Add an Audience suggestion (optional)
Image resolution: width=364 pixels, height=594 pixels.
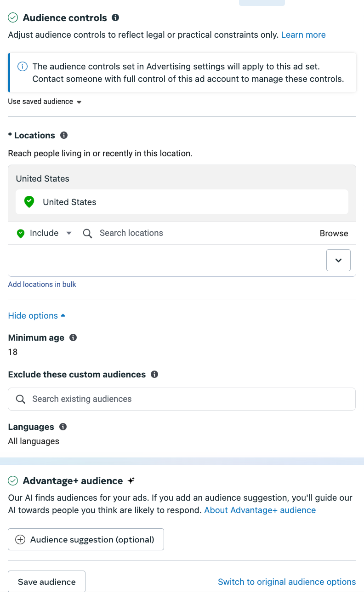tap(86, 539)
